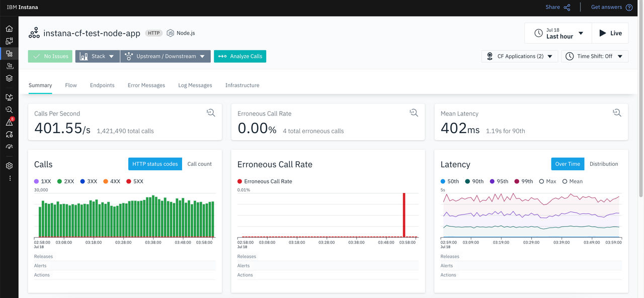Open the CF Applications (2) dropdown
This screenshot has height=298, width=644.
(x=520, y=56)
